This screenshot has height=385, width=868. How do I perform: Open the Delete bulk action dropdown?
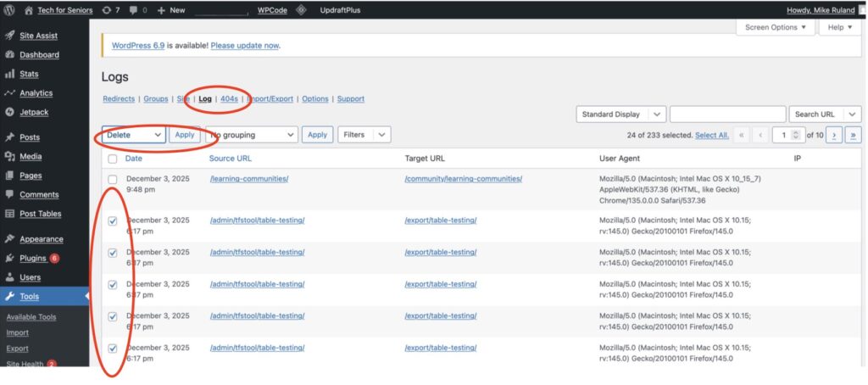134,135
